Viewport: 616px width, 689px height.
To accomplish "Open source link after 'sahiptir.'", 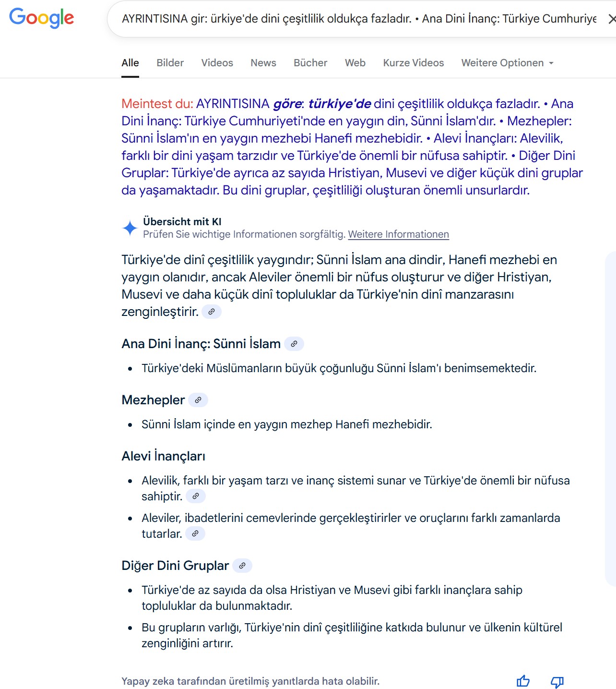I will coord(196,496).
